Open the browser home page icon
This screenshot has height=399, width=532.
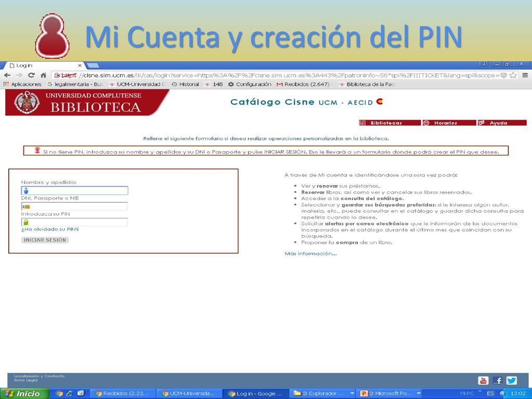43,75
